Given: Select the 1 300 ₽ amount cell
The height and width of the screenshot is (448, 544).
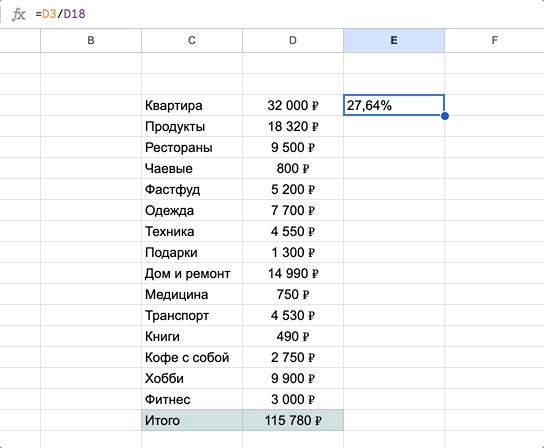Looking at the screenshot, I should 293,252.
